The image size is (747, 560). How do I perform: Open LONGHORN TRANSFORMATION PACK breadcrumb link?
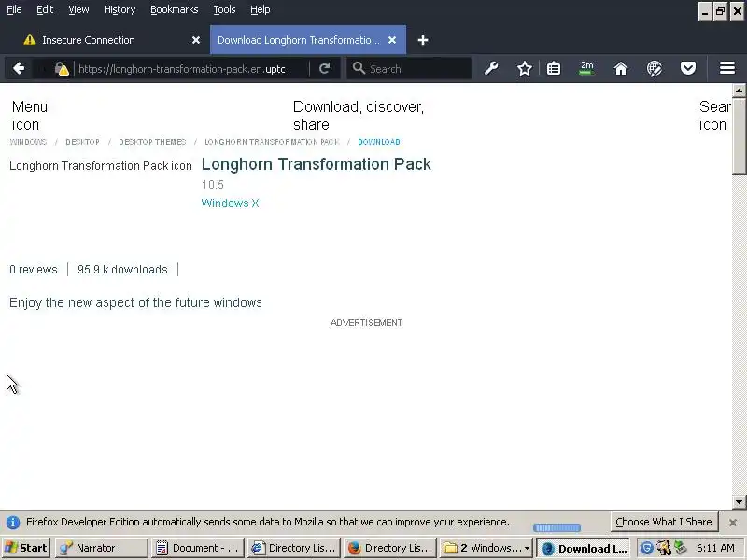point(272,142)
